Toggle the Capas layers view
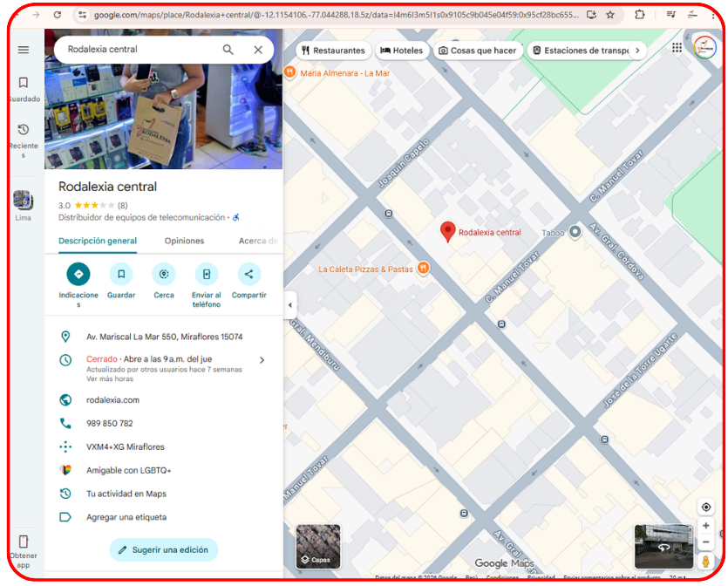The image size is (728, 586). pos(318,547)
